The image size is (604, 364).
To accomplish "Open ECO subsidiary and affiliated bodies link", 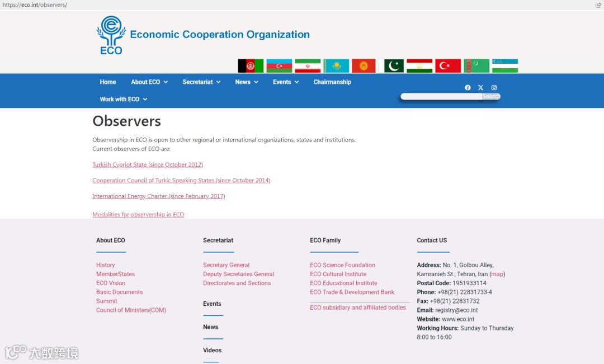I will (x=358, y=308).
